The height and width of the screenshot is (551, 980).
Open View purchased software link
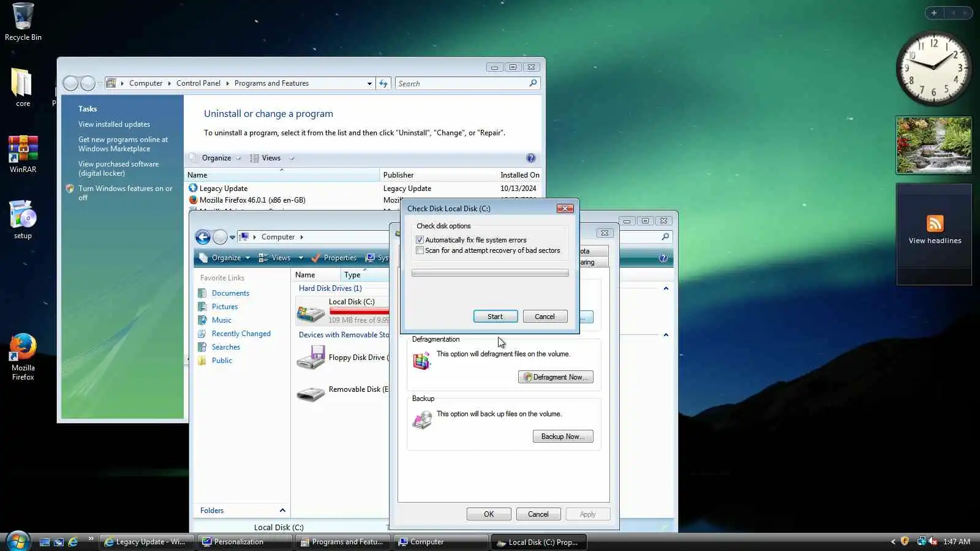(118, 168)
